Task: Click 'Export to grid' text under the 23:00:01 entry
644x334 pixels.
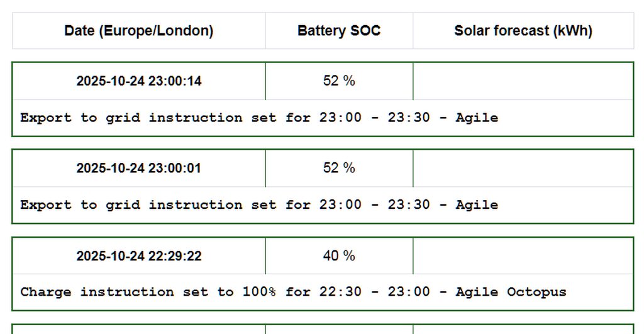Action: [x=80, y=205]
